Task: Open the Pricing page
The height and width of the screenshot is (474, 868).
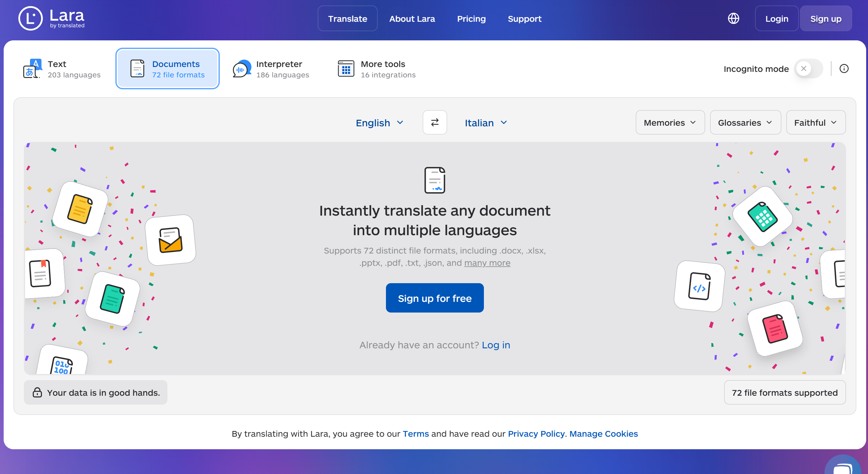Action: click(471, 19)
